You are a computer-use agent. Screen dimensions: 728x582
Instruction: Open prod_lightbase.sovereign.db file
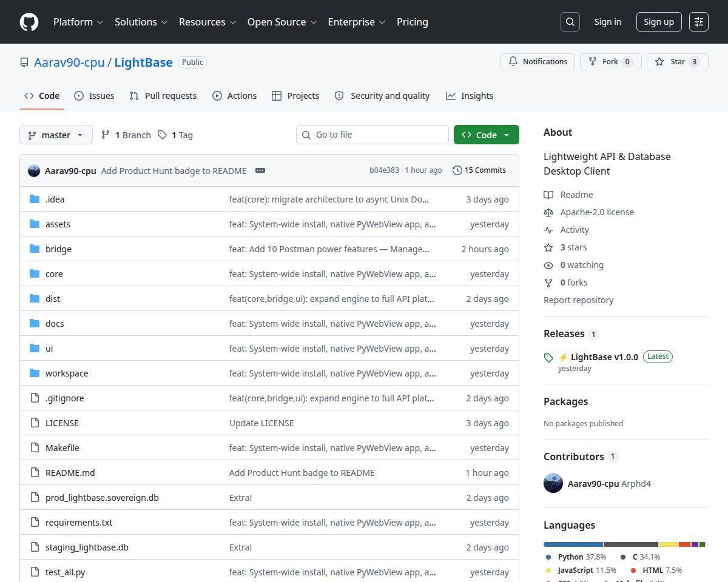coord(102,498)
